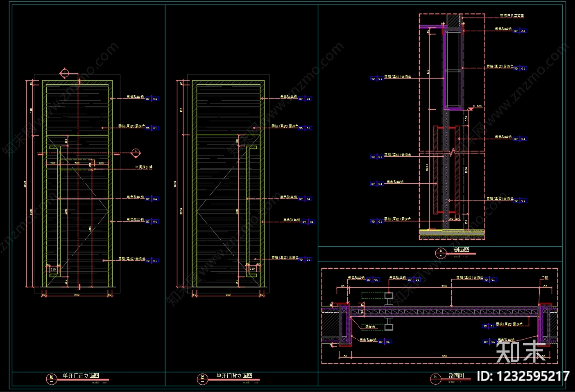This screenshot has width=575, height=392.
Task: Select SCALE 1:15 text under 单开门背立面图
Action: click(x=250, y=383)
